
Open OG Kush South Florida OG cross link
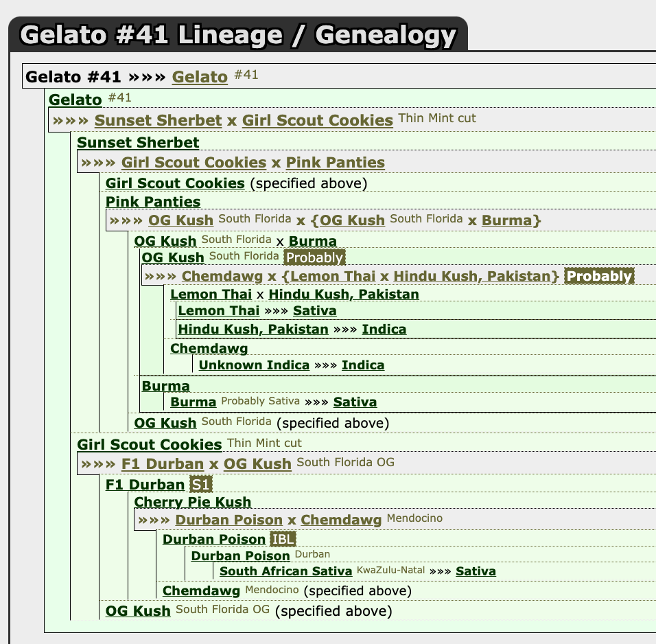pos(257,464)
